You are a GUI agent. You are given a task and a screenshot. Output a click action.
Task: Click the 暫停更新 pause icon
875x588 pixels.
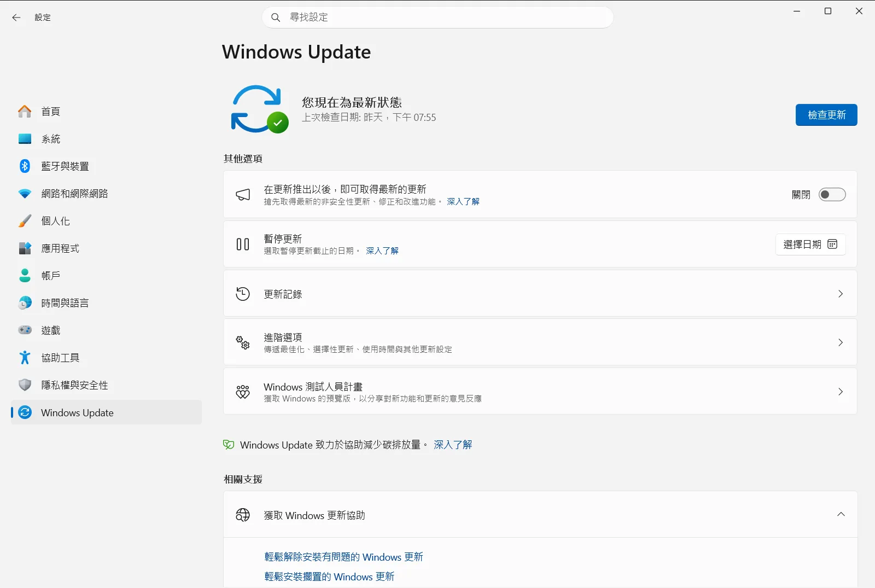coord(243,244)
